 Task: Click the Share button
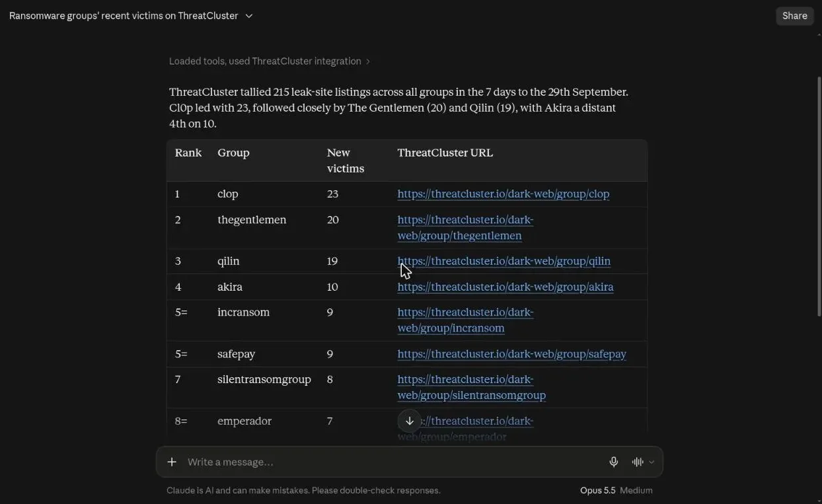click(x=795, y=16)
